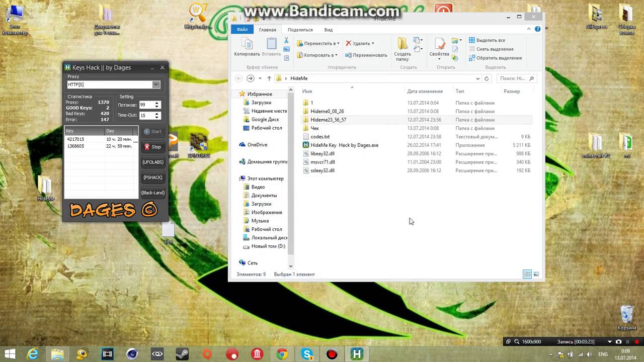Select key row 1368605 in Keys Hack
Image resolution: width=644 pixels, height=362 pixels.
(x=101, y=146)
